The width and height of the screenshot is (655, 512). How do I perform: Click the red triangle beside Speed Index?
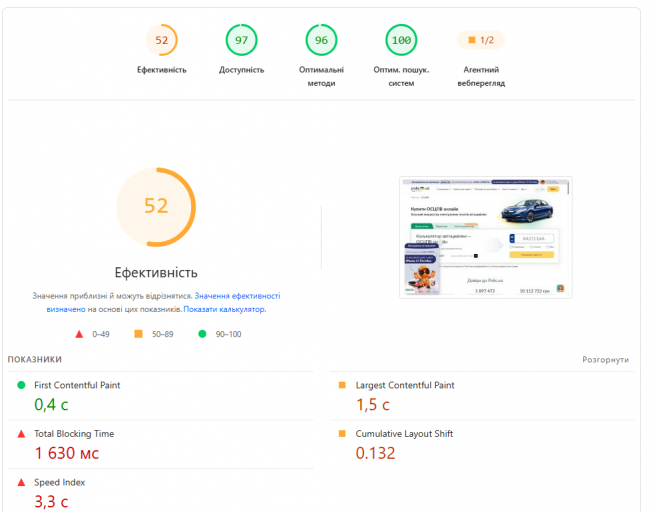(x=21, y=482)
